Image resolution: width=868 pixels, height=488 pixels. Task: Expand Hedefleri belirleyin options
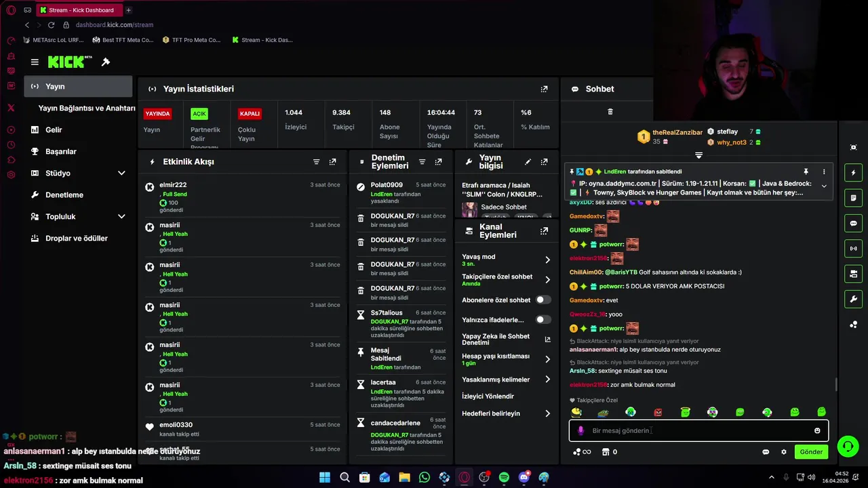(x=547, y=413)
